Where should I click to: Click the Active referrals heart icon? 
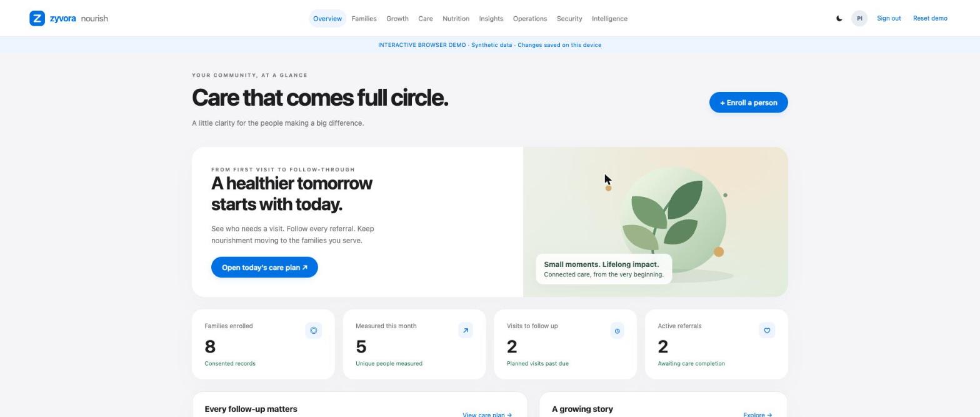pos(767,330)
